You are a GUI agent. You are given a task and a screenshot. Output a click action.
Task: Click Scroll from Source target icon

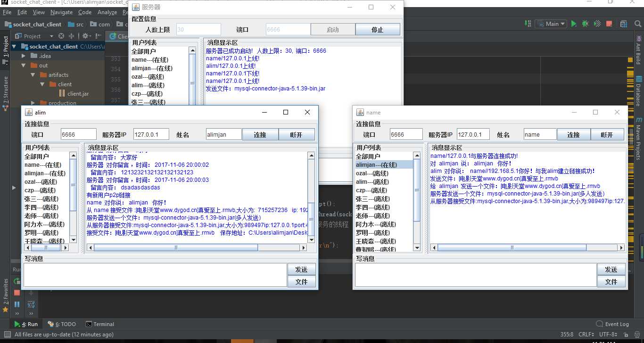point(61,36)
